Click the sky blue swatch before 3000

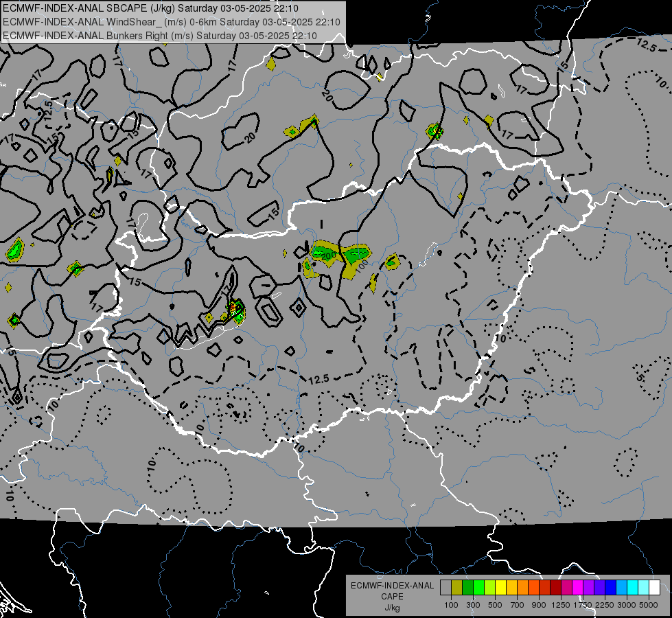[x=621, y=588]
